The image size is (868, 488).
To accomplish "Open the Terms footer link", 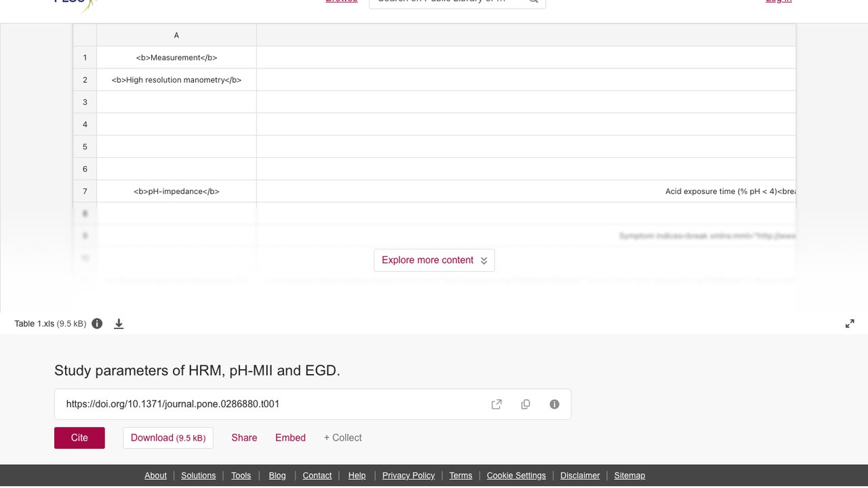I will 460,476.
